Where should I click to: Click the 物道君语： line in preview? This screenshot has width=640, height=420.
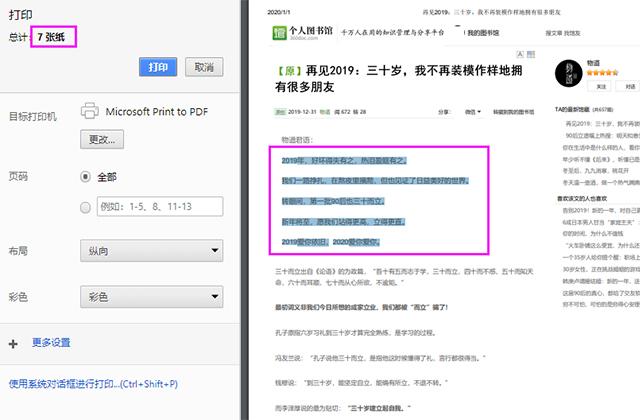297,140
